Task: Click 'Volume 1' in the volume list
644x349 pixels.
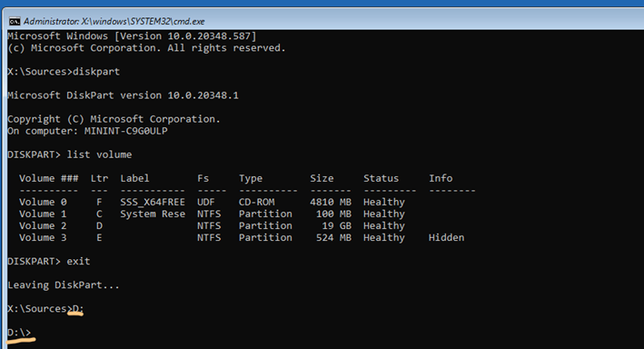Action: [x=43, y=214]
